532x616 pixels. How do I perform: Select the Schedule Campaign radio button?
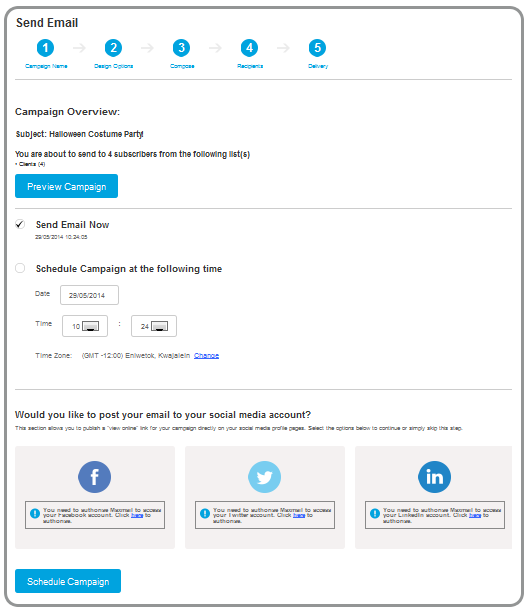click(x=20, y=268)
